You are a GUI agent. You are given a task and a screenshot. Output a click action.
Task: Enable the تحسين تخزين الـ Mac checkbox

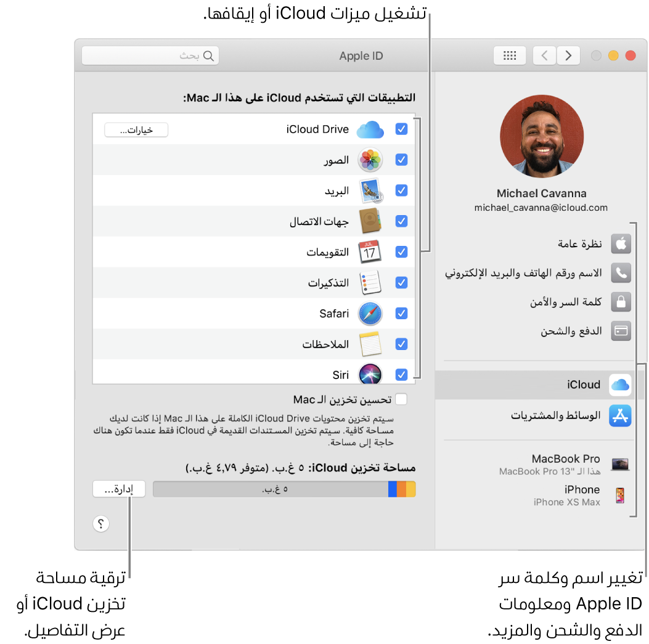click(401, 399)
